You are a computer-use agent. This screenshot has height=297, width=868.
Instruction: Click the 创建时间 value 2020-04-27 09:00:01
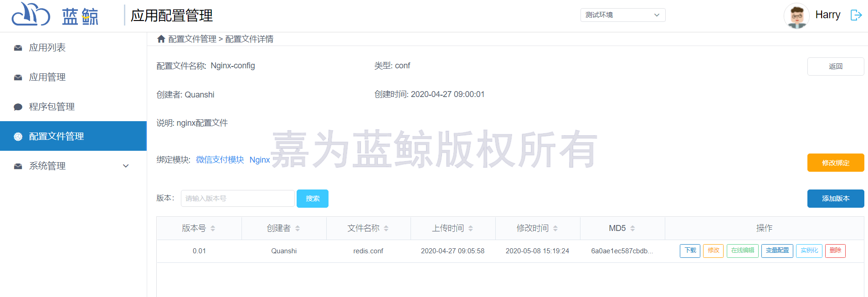pos(447,94)
